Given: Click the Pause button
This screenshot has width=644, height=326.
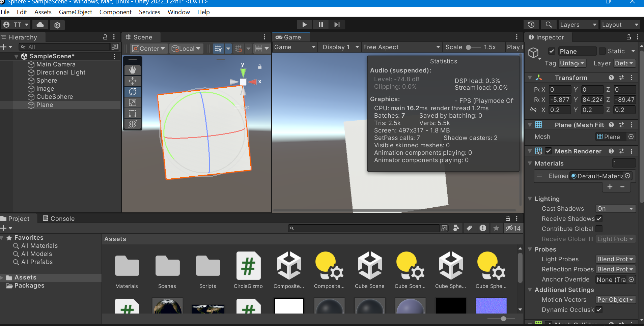Looking at the screenshot, I should tap(320, 25).
